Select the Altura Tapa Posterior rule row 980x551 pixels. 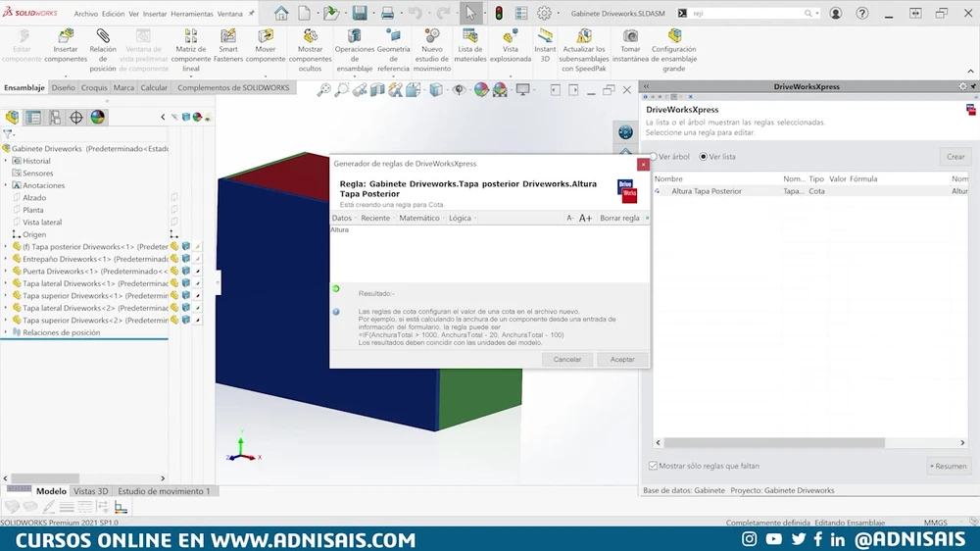pos(810,191)
